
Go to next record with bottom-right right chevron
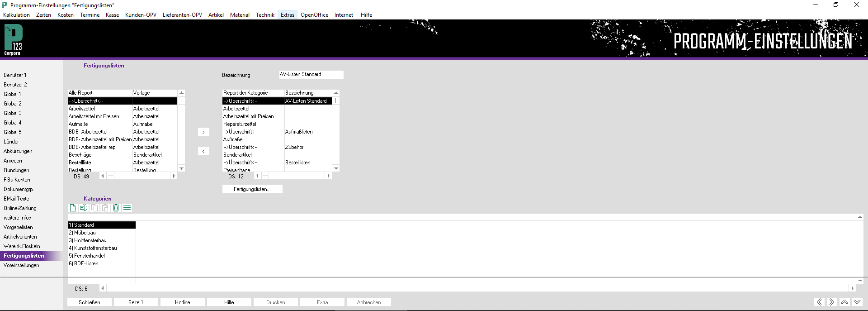[832, 302]
